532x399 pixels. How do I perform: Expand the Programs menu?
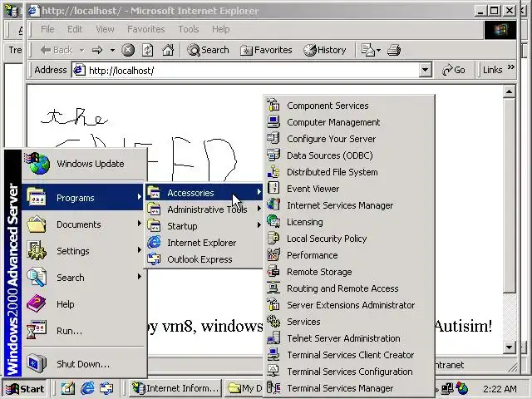pos(83,198)
